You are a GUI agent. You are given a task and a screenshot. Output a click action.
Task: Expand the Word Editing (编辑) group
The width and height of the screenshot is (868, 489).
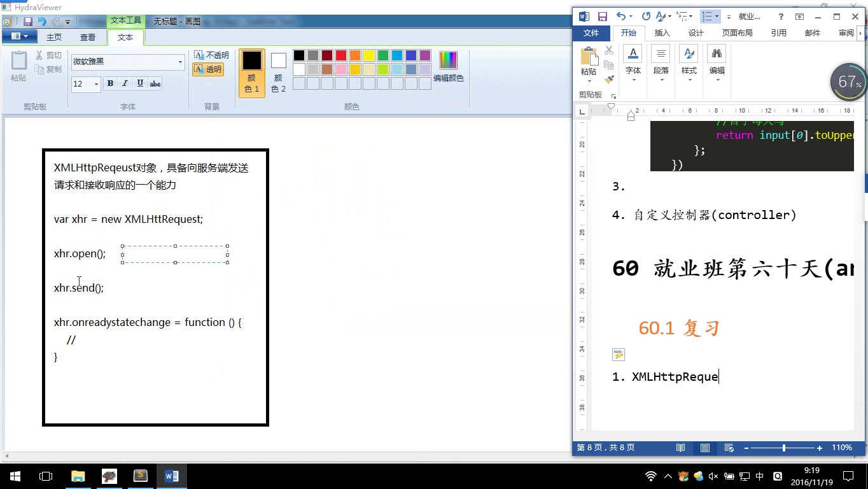tap(717, 64)
